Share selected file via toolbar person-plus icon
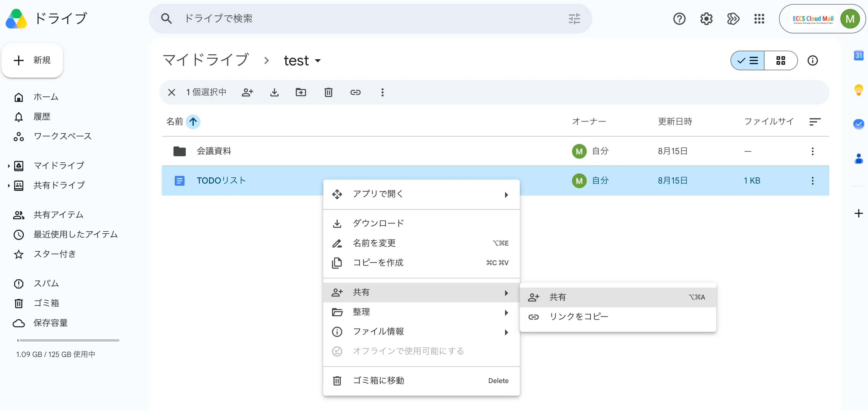The height and width of the screenshot is (411, 868). pos(247,92)
